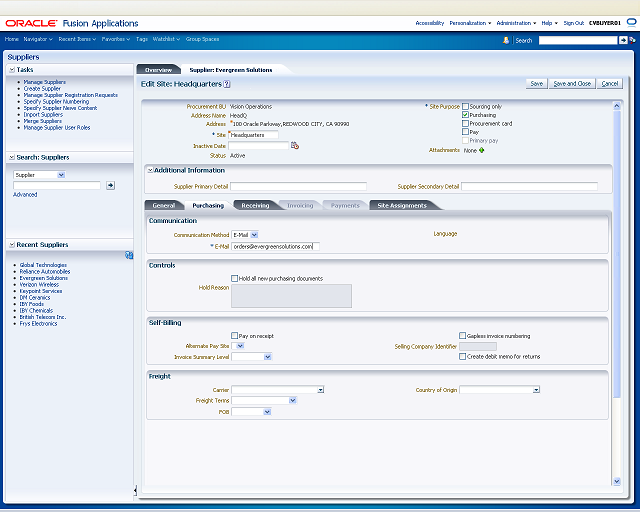Collapse the Recent Suppliers panel
The width and height of the screenshot is (640, 512).
coord(12,245)
